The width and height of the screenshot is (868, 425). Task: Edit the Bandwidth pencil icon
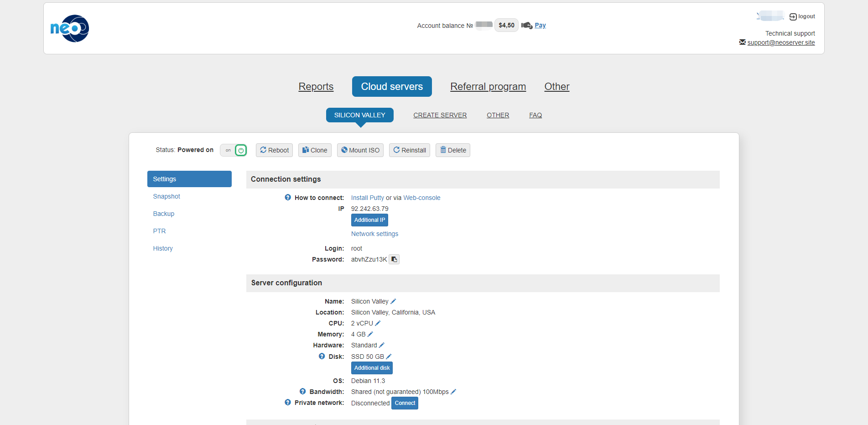(453, 392)
